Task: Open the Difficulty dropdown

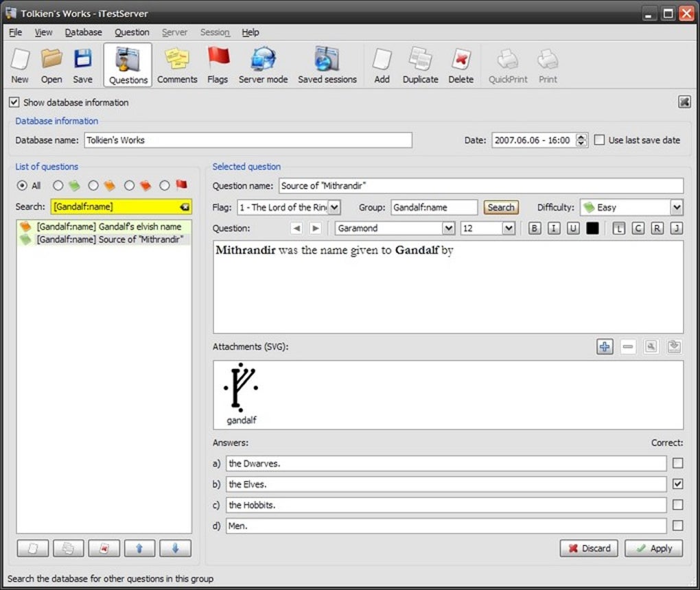Action: click(x=677, y=207)
